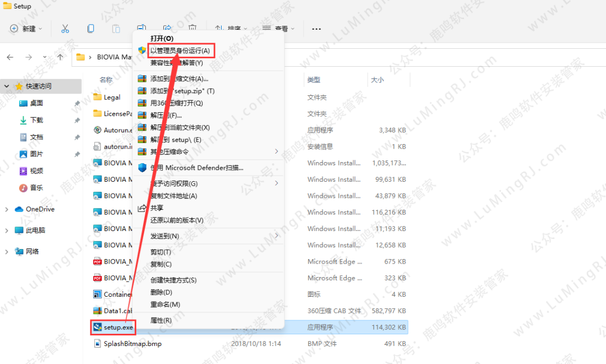Choose 剪切(T) in context menu
This screenshot has height=364, width=606.
click(161, 252)
